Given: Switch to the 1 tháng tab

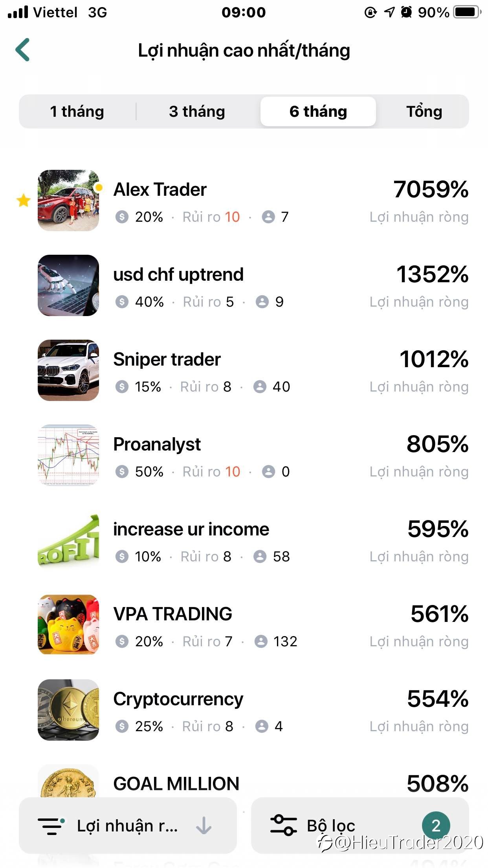Looking at the screenshot, I should point(77,112).
